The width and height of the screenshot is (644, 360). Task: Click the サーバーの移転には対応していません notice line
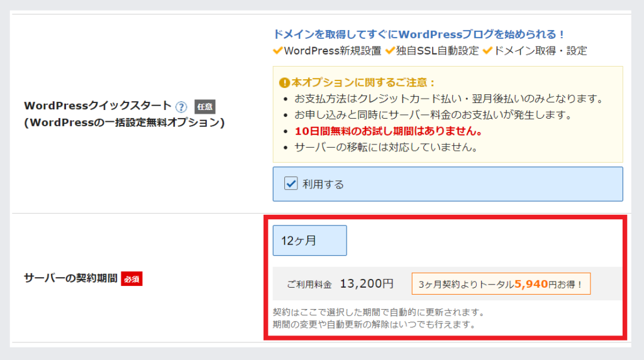point(386,148)
